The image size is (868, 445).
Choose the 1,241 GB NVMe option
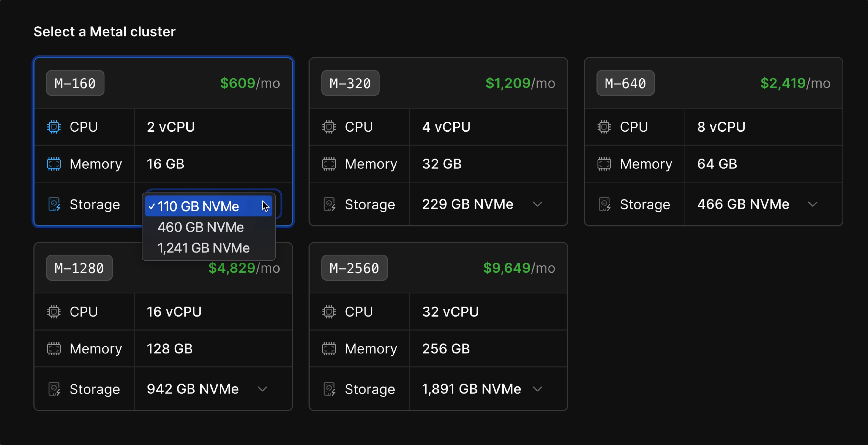tap(204, 248)
